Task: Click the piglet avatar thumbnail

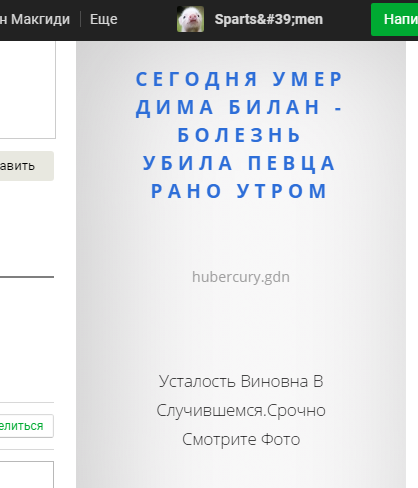Action: coord(190,19)
